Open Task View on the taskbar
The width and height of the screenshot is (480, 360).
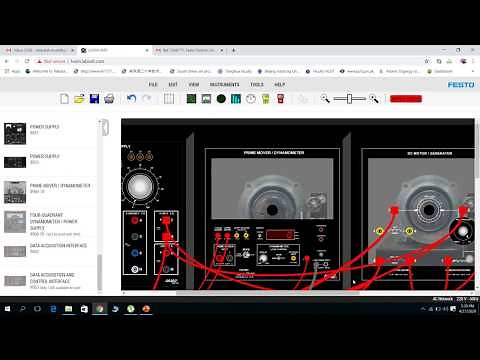click(x=37, y=309)
